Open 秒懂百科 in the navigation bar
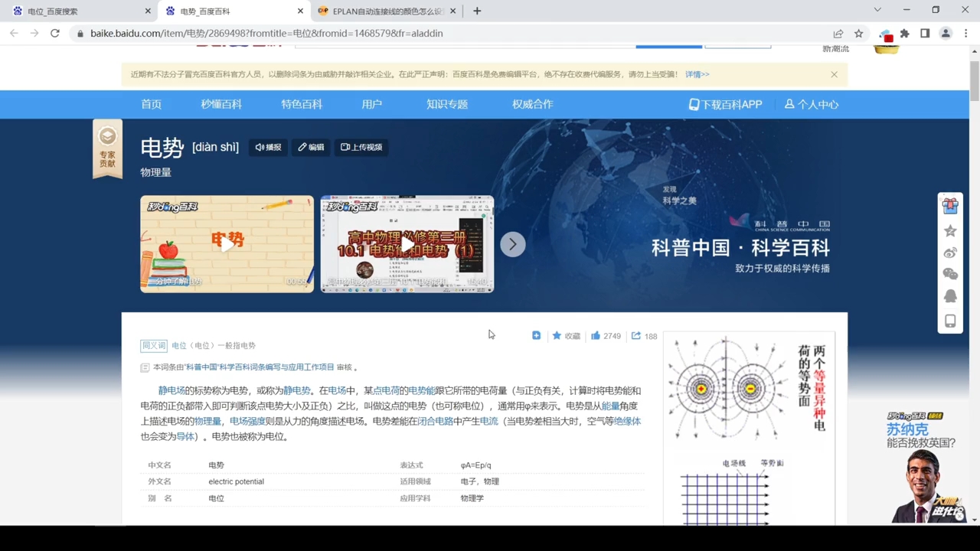 [221, 104]
